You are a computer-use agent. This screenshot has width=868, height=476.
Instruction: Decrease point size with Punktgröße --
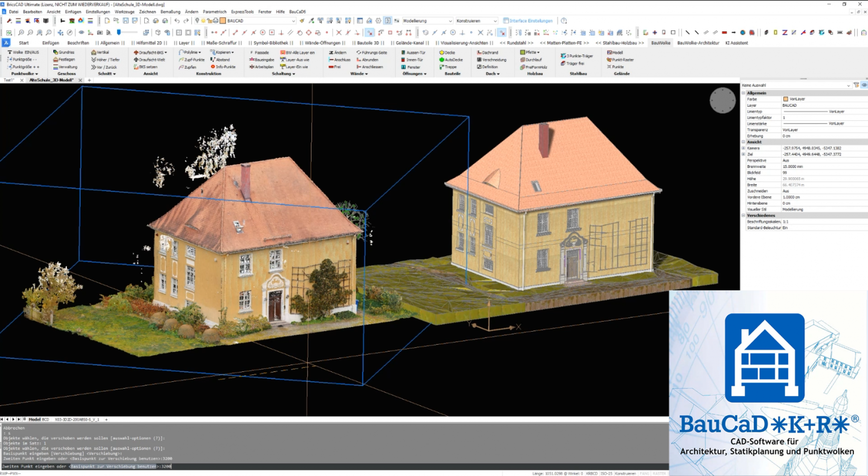click(x=22, y=60)
